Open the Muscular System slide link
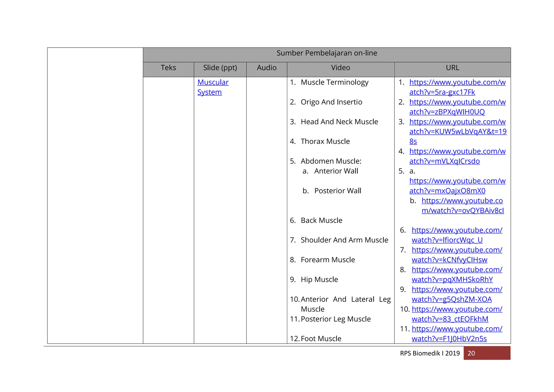The image size is (554, 392). point(213,83)
